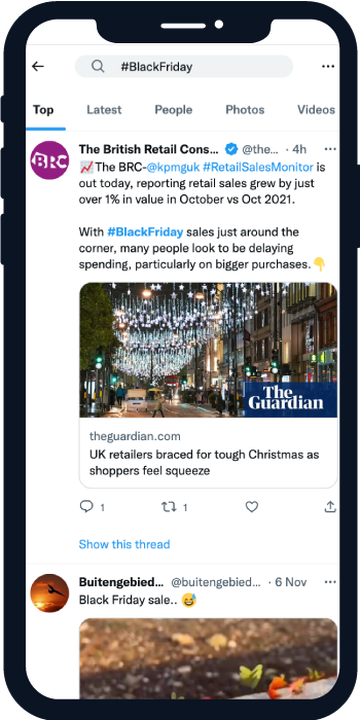Open BRC purple profile avatar

50,160
